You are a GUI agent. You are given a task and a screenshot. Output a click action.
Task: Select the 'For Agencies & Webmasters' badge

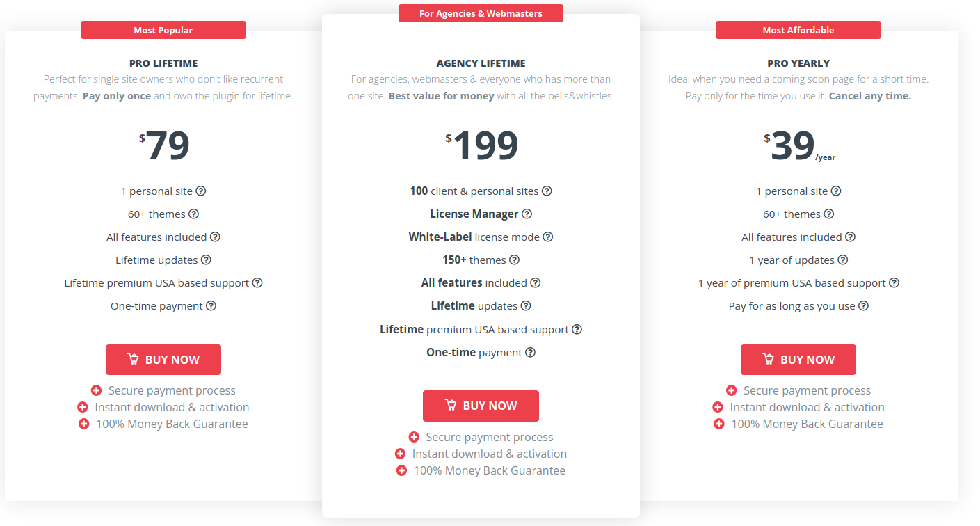point(481,13)
